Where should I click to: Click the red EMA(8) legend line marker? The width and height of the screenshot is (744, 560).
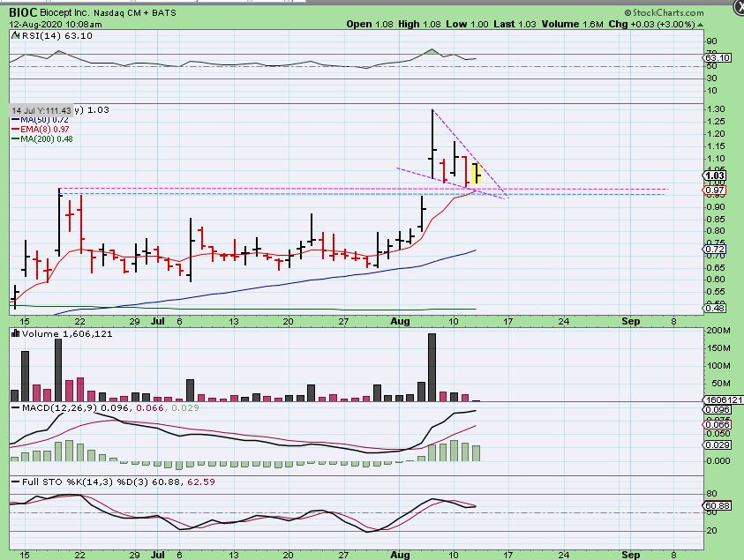click(15, 129)
